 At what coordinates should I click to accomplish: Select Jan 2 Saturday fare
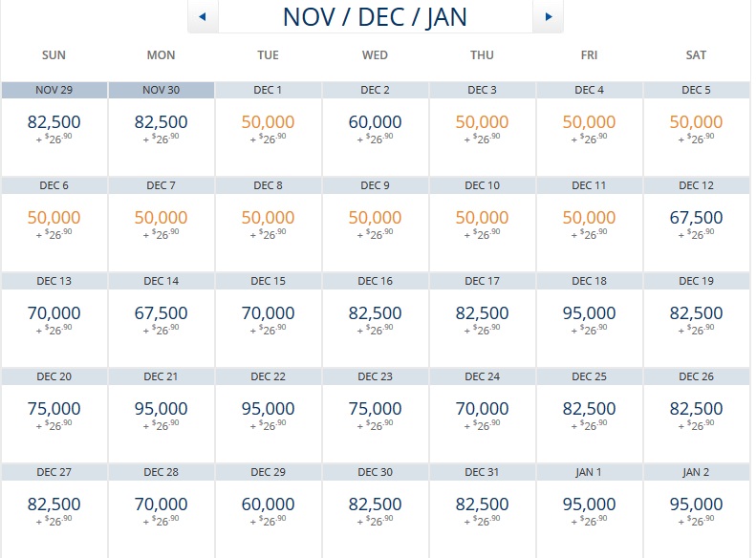coord(697,504)
